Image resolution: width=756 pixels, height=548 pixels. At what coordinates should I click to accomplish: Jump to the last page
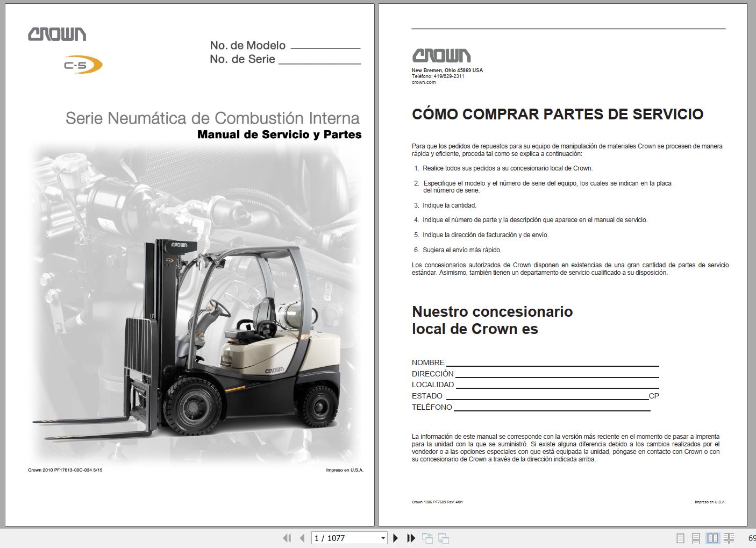tap(411, 538)
